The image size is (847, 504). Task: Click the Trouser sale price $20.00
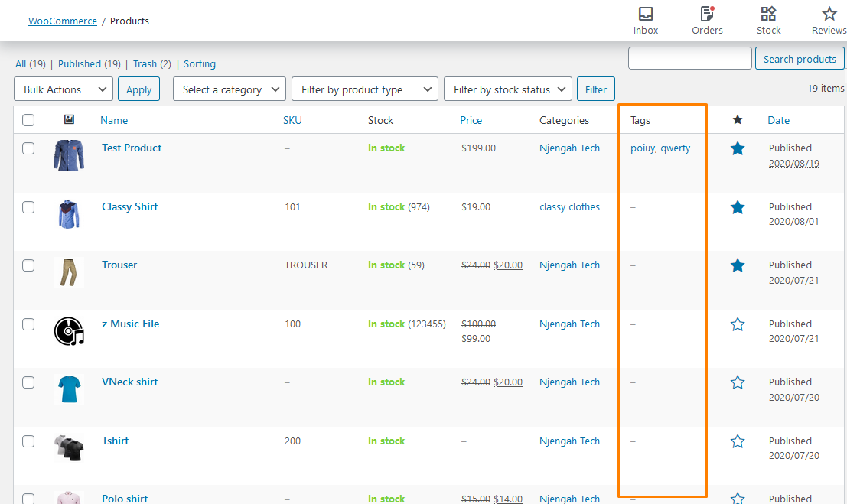(508, 265)
